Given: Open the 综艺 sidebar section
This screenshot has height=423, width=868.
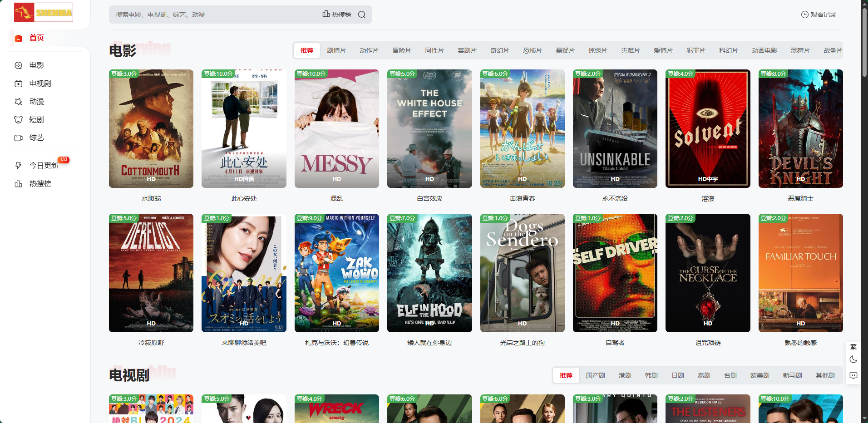Looking at the screenshot, I should 36,138.
